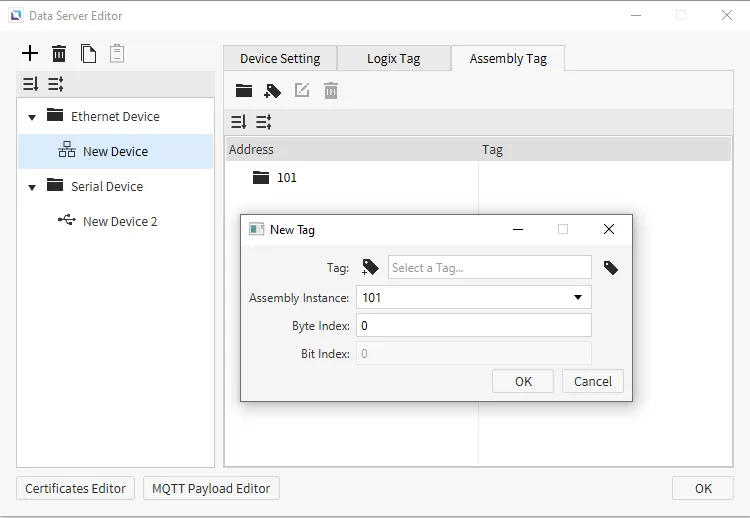Viewport: 750px width, 518px height.
Task: Click the add tag icon in Assembly Tag toolbar
Action: tap(272, 91)
